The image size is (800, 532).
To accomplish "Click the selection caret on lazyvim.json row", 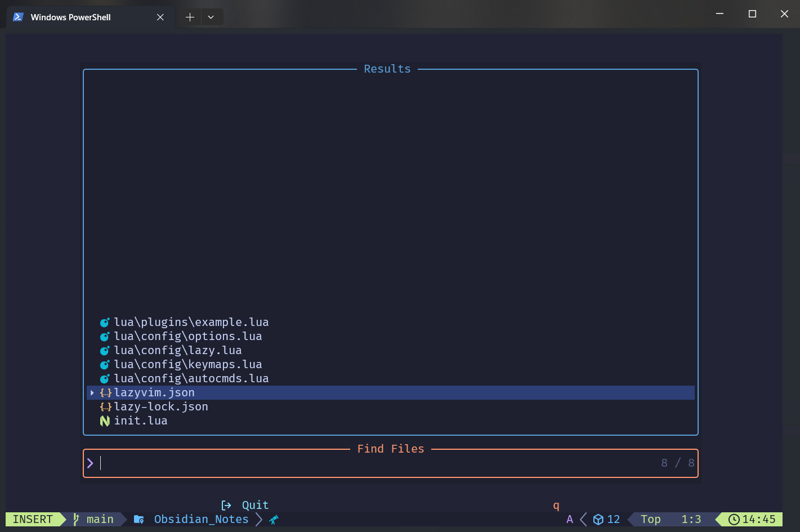I will [92, 393].
